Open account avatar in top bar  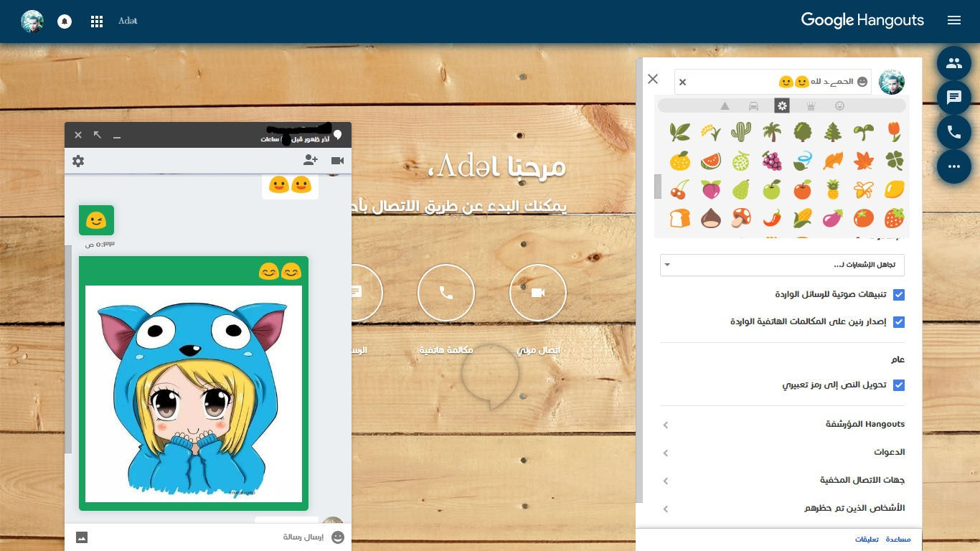pyautogui.click(x=32, y=22)
